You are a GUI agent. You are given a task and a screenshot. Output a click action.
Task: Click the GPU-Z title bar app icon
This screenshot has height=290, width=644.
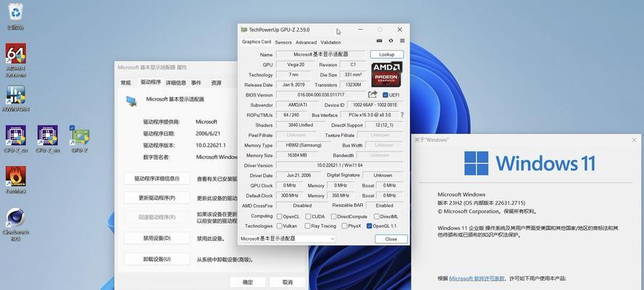pyautogui.click(x=244, y=30)
